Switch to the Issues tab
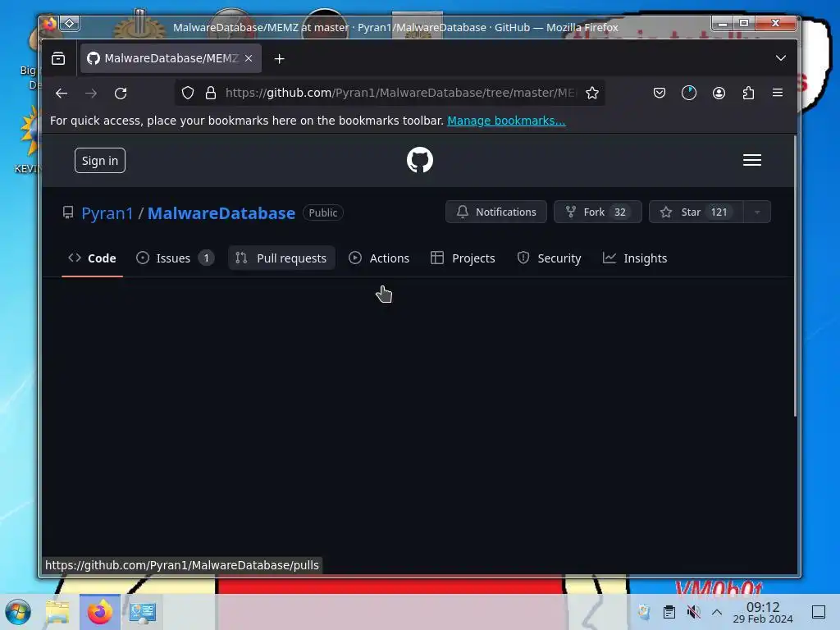Screen dimensions: 840x630 [x=176, y=258]
